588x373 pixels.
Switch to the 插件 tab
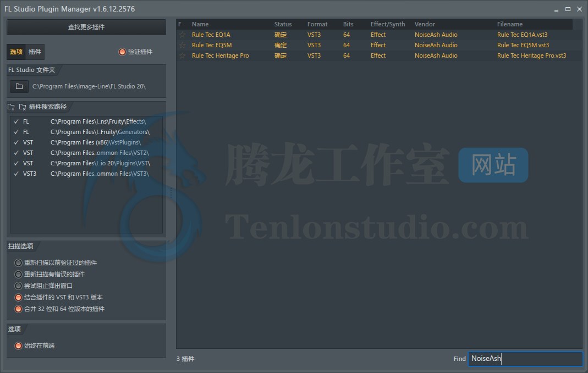pos(35,52)
